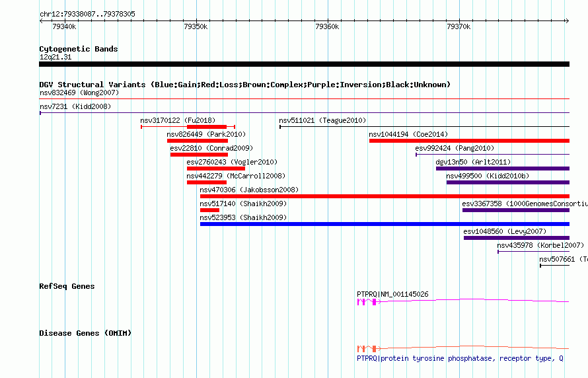Click the nsv499500 (Kidd2010b) label
This screenshot has height=378, width=588.
click(x=488, y=176)
